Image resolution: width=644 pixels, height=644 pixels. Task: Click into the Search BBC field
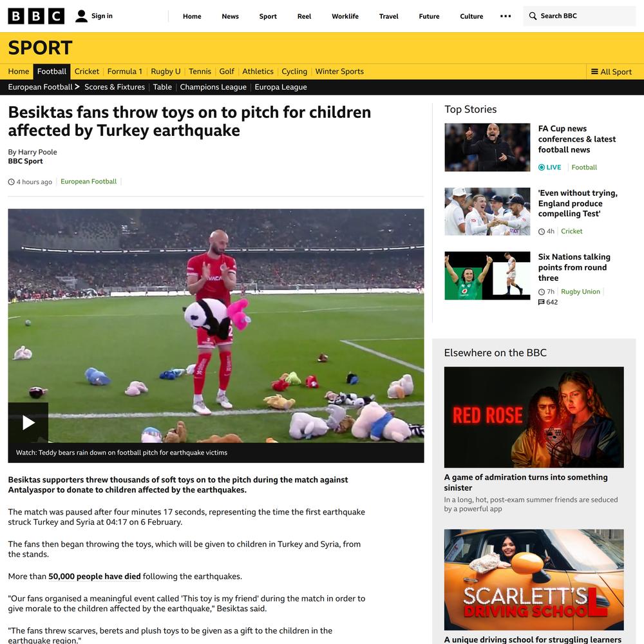tap(580, 16)
